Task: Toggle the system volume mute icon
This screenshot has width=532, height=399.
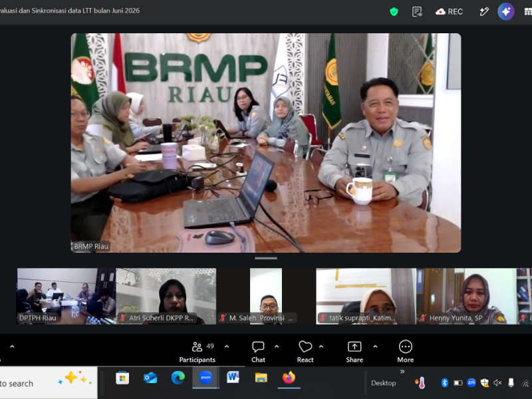Action: [497, 383]
